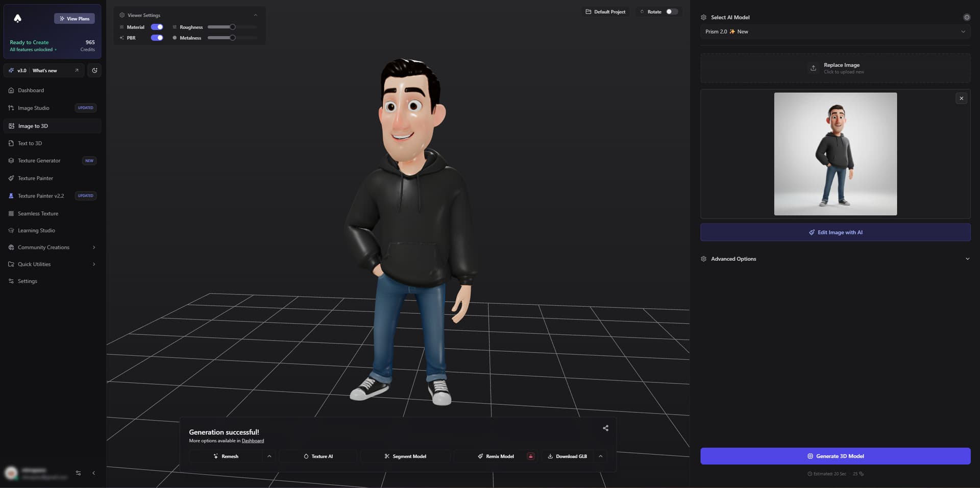
Task: Open the Prism 2.0 model dropdown
Action: tap(835, 31)
